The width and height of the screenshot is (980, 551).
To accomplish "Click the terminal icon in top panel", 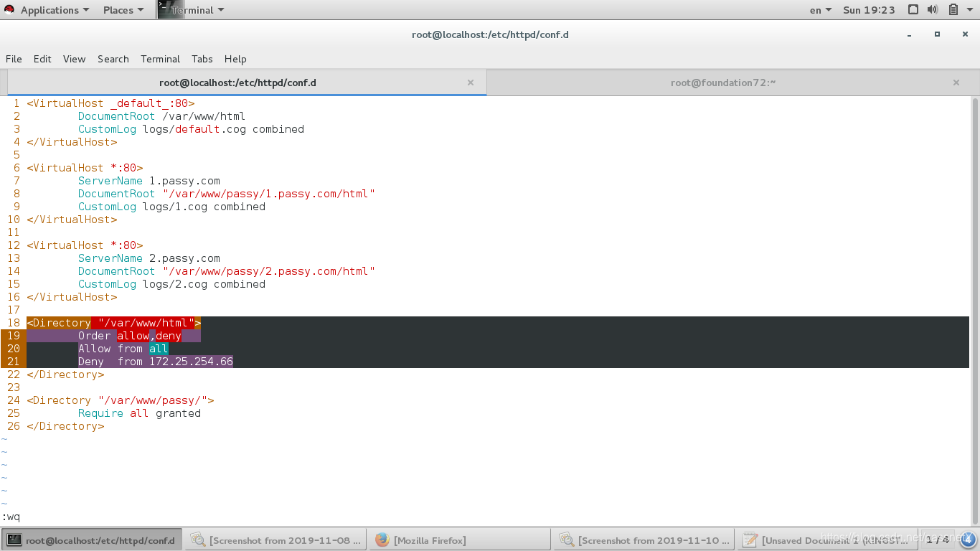I will pyautogui.click(x=171, y=9).
